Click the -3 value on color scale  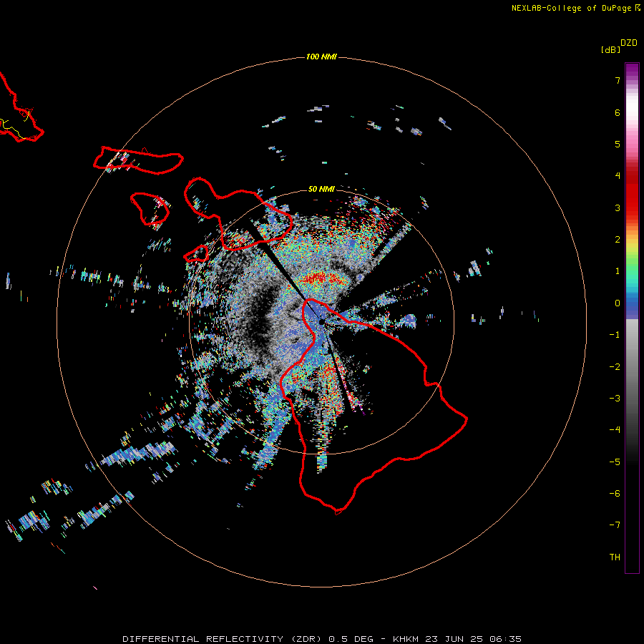pyautogui.click(x=615, y=399)
